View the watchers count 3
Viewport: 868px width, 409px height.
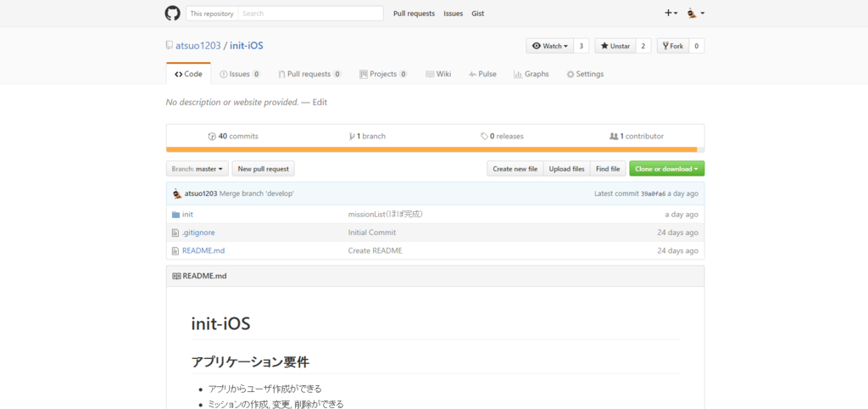point(581,46)
